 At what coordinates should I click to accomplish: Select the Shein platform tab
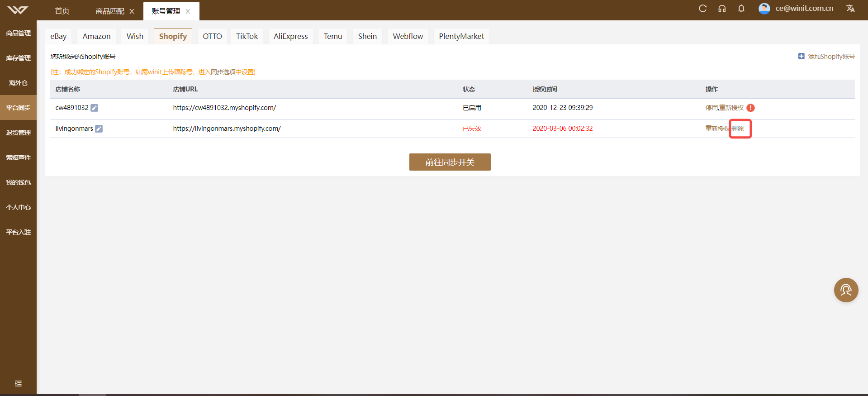click(x=367, y=36)
